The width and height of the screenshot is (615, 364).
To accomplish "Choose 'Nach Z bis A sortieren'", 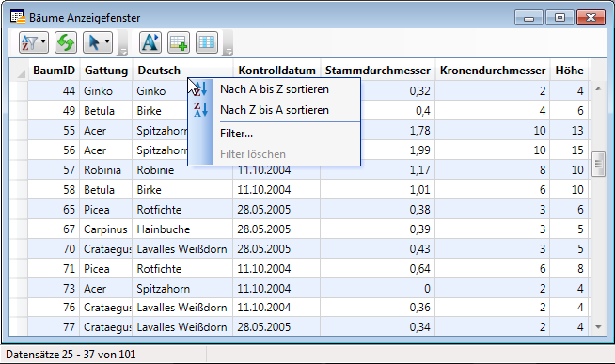I will point(275,110).
